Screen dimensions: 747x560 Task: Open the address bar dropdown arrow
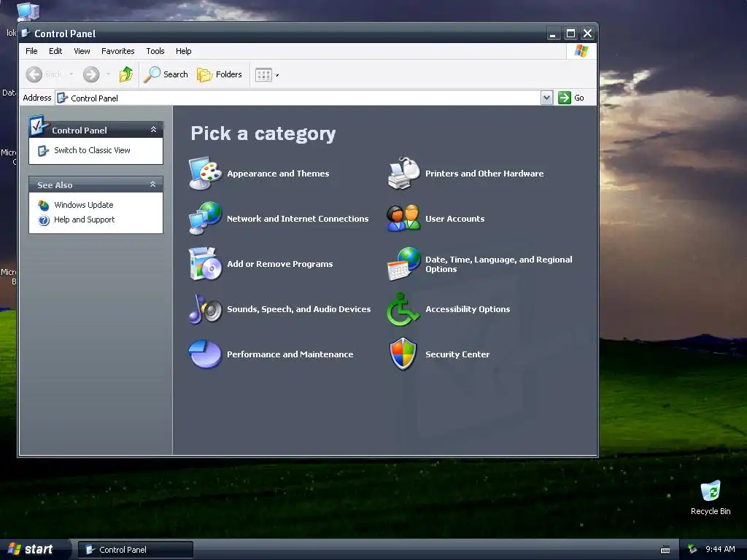[547, 98]
